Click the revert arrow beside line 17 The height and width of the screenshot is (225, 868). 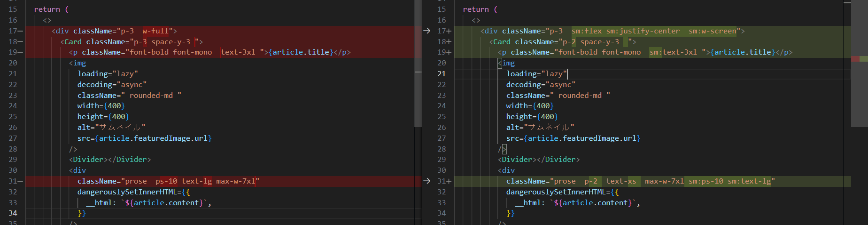click(x=426, y=31)
